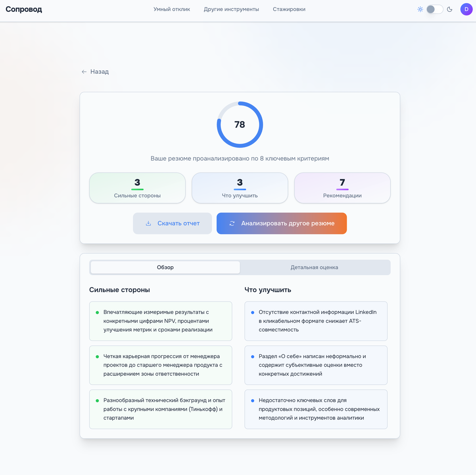Click the Сопровод logo

click(x=24, y=9)
